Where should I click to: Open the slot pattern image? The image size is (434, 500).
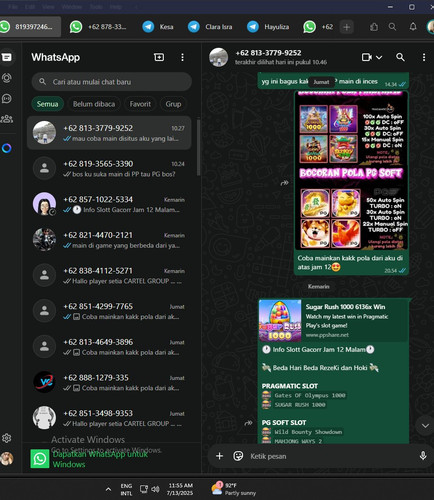click(351, 171)
